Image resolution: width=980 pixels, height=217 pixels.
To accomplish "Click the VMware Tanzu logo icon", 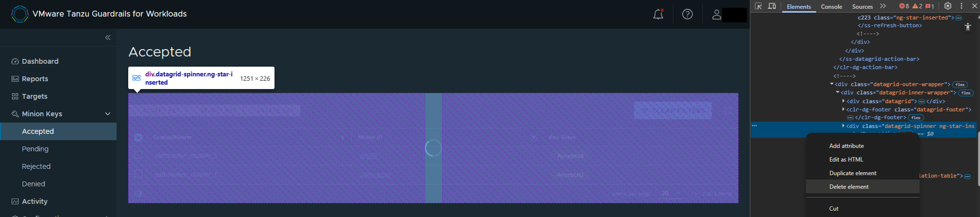I will point(20,14).
